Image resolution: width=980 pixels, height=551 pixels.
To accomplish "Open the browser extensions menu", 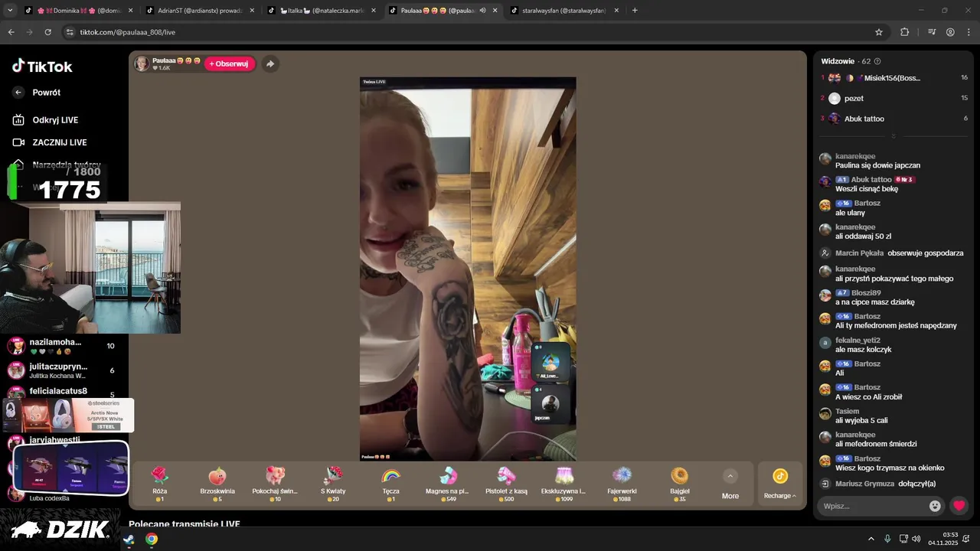I will [905, 32].
